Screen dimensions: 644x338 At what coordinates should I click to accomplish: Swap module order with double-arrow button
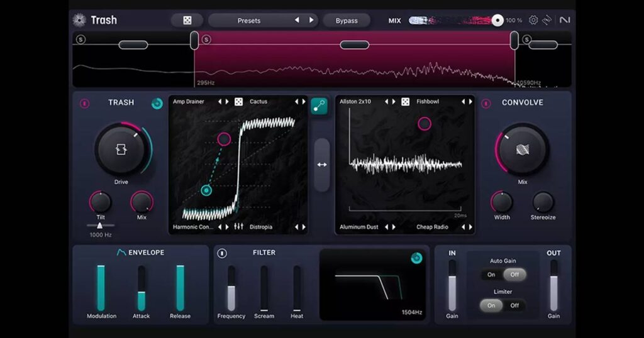[x=322, y=165]
